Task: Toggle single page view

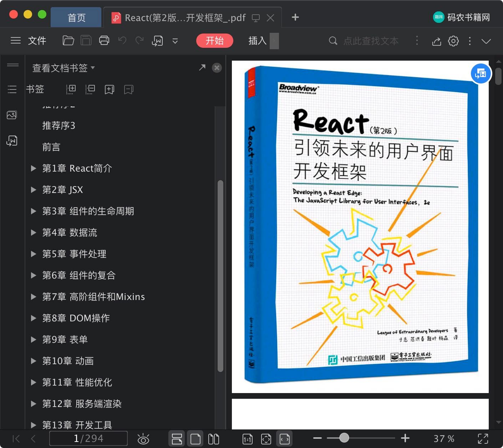Action: (195, 439)
